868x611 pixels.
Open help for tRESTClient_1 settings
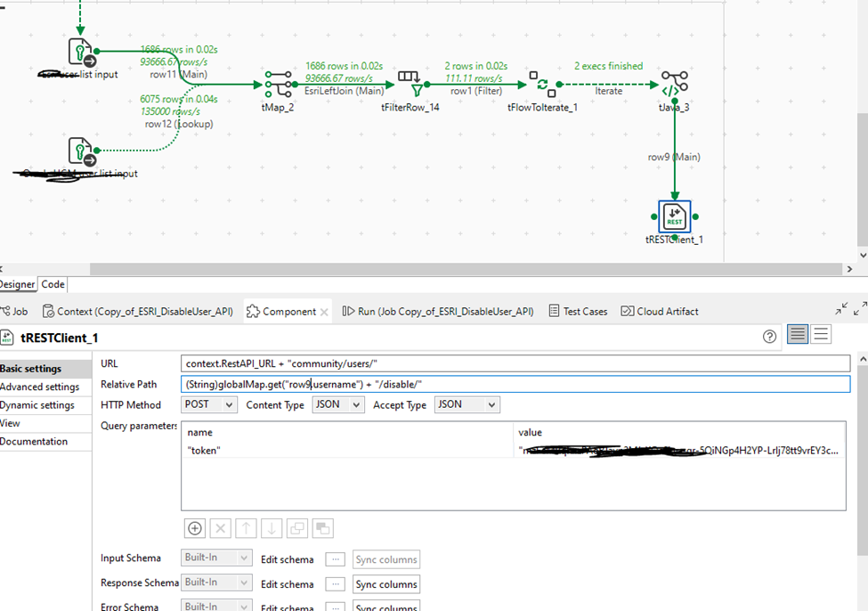tap(771, 334)
